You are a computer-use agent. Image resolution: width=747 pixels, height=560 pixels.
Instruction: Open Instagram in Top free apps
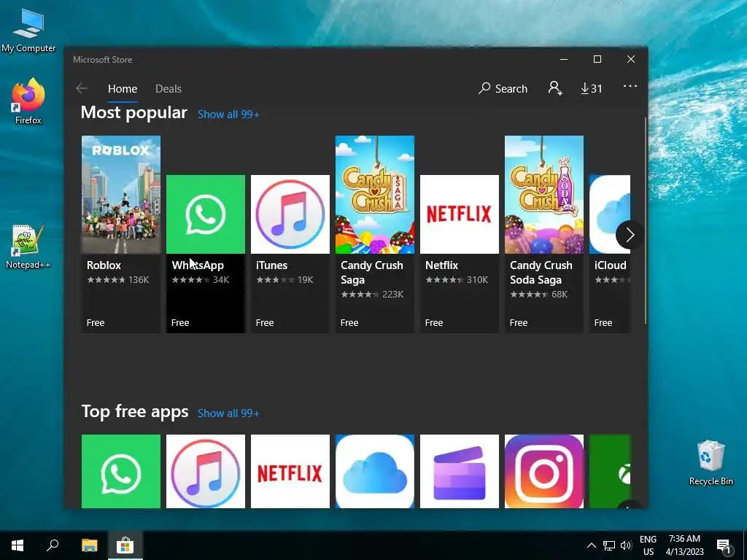point(544,471)
